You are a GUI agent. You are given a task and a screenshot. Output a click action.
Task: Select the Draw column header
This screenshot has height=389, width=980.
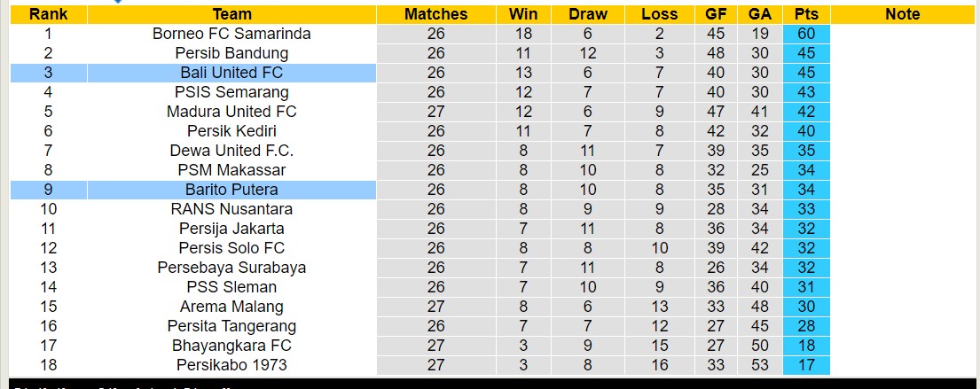[588, 14]
